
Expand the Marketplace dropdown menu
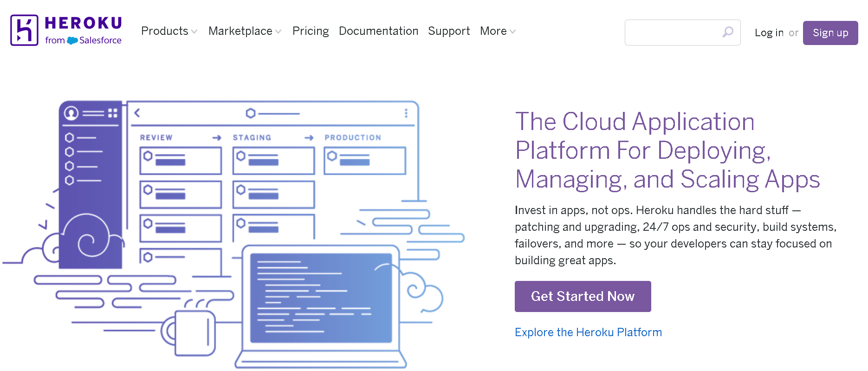pyautogui.click(x=245, y=31)
